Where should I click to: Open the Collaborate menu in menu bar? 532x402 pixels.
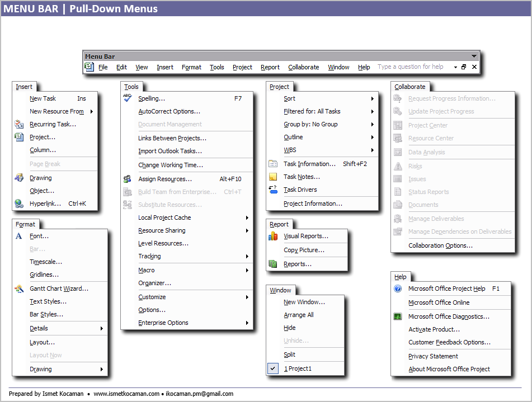pos(303,67)
